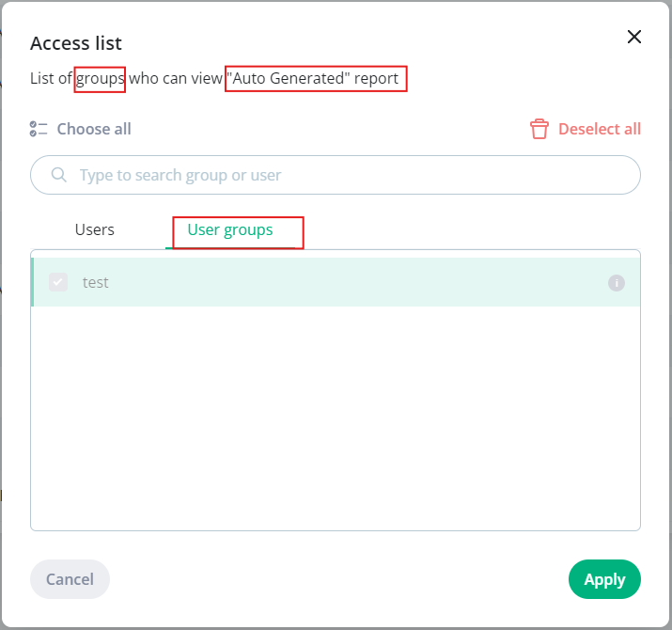Click the highlighted test row background
Image resolution: width=672 pixels, height=630 pixels.
336,282
